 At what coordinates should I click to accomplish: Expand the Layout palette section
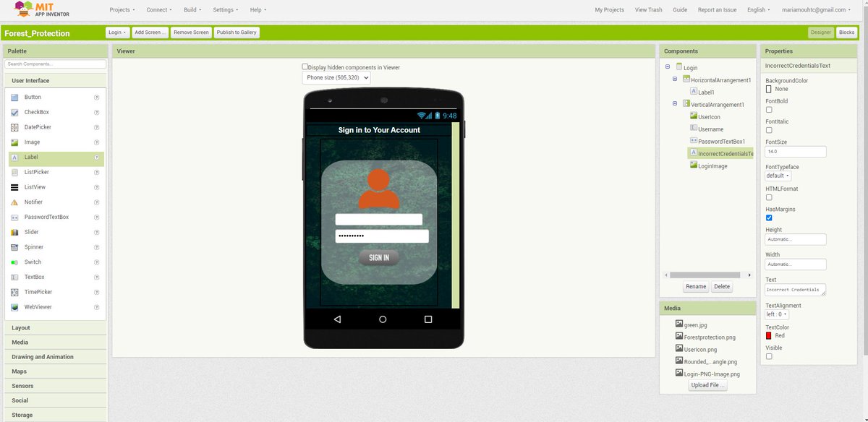56,328
